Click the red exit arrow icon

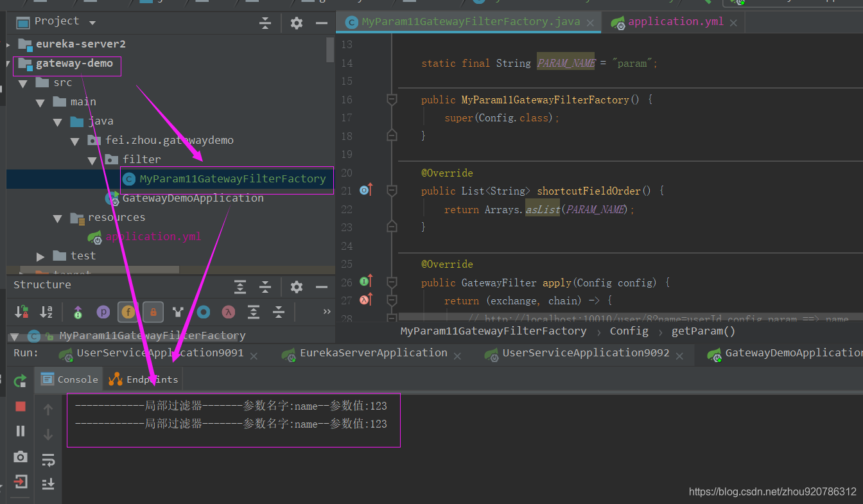pos(21,482)
